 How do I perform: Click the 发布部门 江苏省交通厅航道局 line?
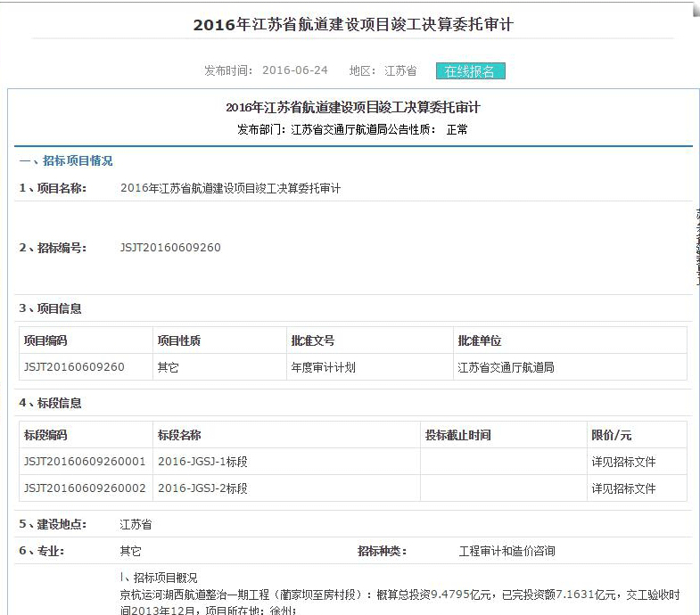(352, 129)
